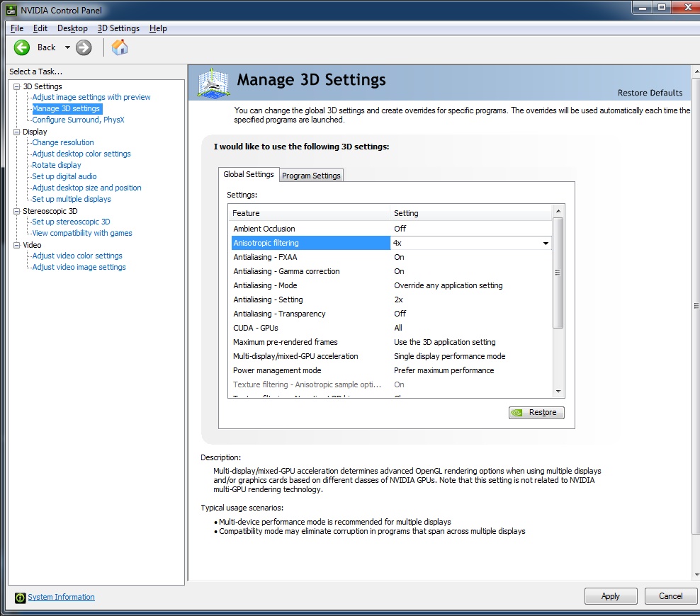
Task: Open Adjust video color settings
Action: (x=77, y=256)
